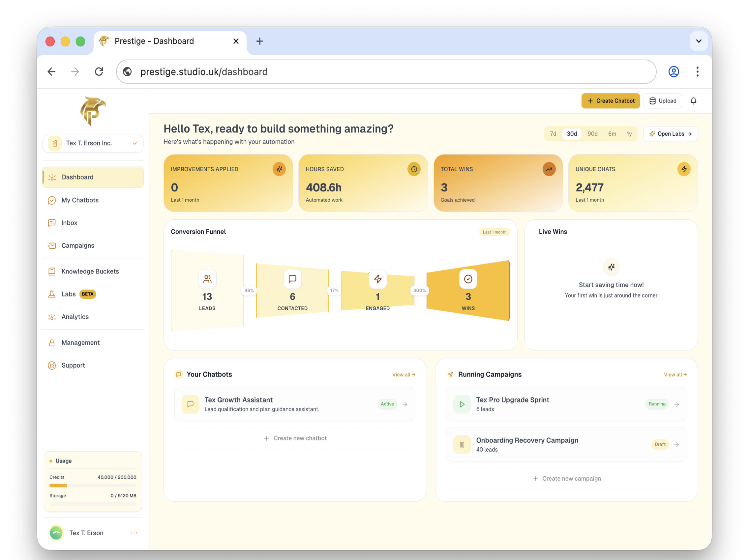Image resolution: width=749 pixels, height=560 pixels.
Task: Switch time range to 90d
Action: (592, 134)
